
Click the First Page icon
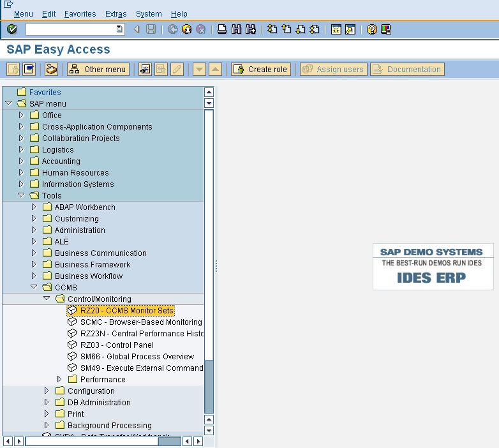(x=272, y=29)
